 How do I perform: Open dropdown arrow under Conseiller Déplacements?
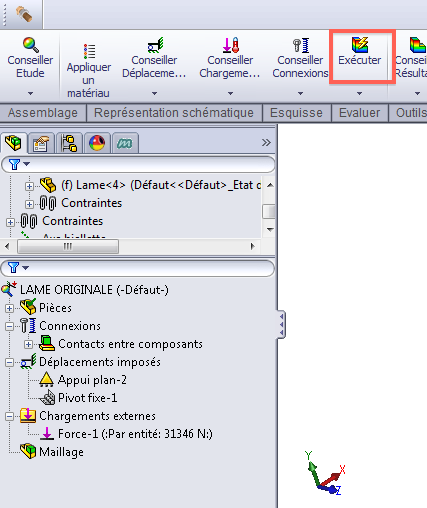coord(154,94)
